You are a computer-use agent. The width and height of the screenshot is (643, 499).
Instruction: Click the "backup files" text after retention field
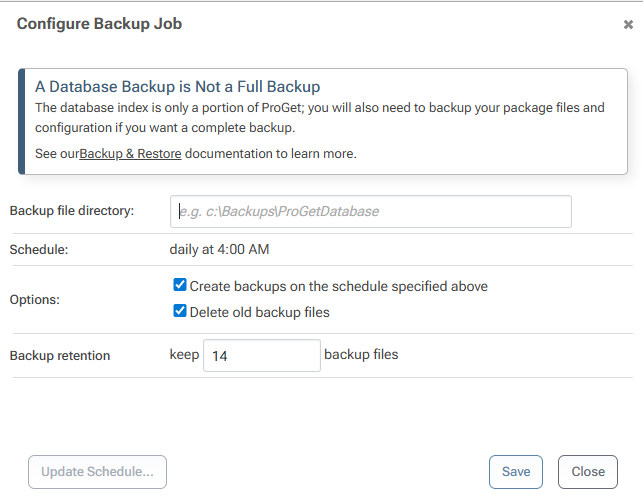(361, 355)
